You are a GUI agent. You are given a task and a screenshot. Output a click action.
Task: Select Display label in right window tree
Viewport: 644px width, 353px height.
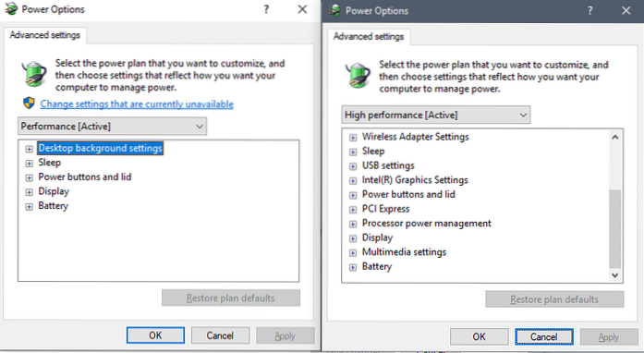coord(377,237)
